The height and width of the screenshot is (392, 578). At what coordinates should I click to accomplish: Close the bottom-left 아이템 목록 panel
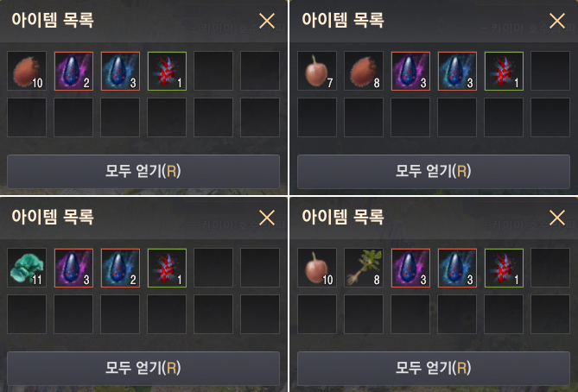[267, 218]
